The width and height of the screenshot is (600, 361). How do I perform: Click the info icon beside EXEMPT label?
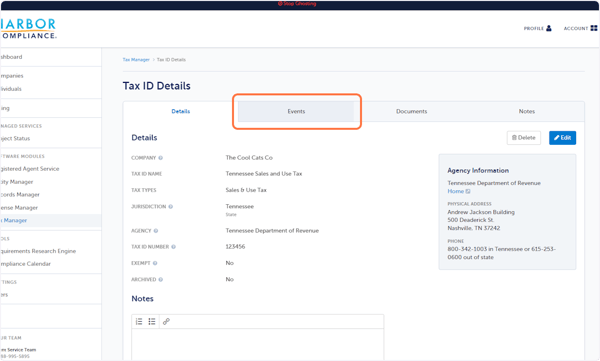click(155, 263)
